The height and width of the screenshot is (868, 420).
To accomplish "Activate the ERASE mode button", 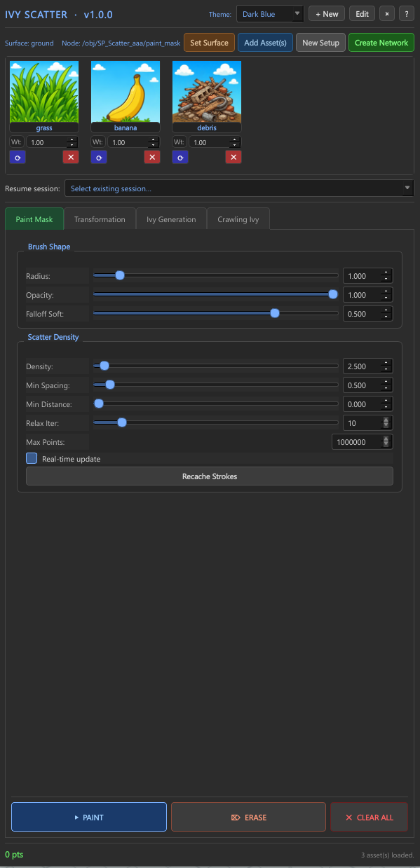I will 248,818.
